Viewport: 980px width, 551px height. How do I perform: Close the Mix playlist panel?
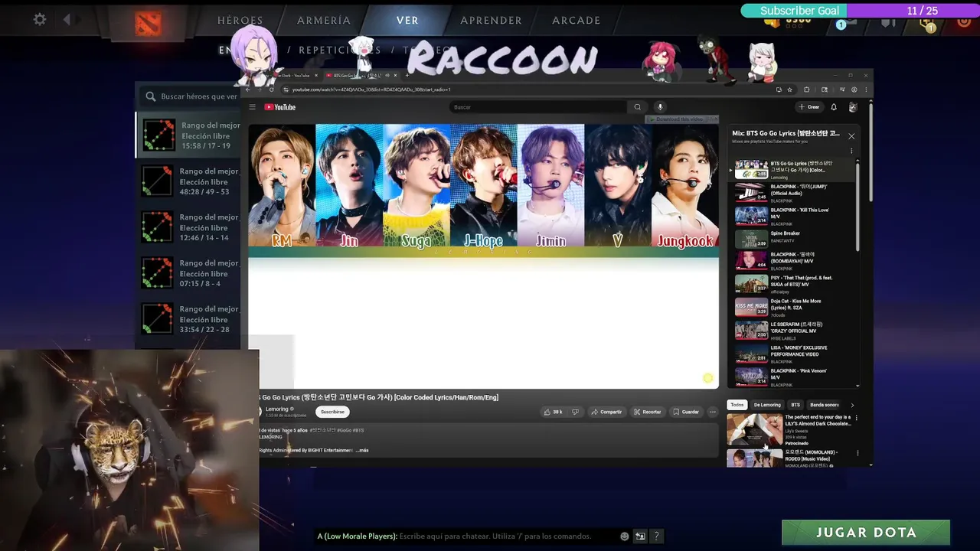coord(851,136)
